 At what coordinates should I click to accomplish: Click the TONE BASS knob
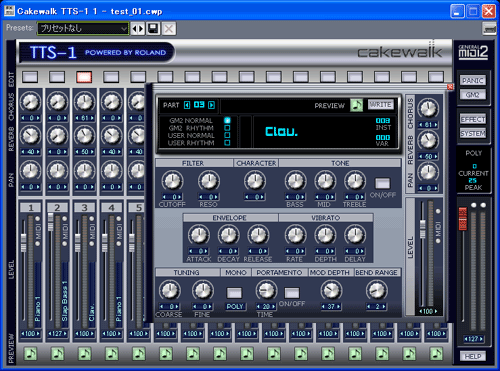[295, 181]
